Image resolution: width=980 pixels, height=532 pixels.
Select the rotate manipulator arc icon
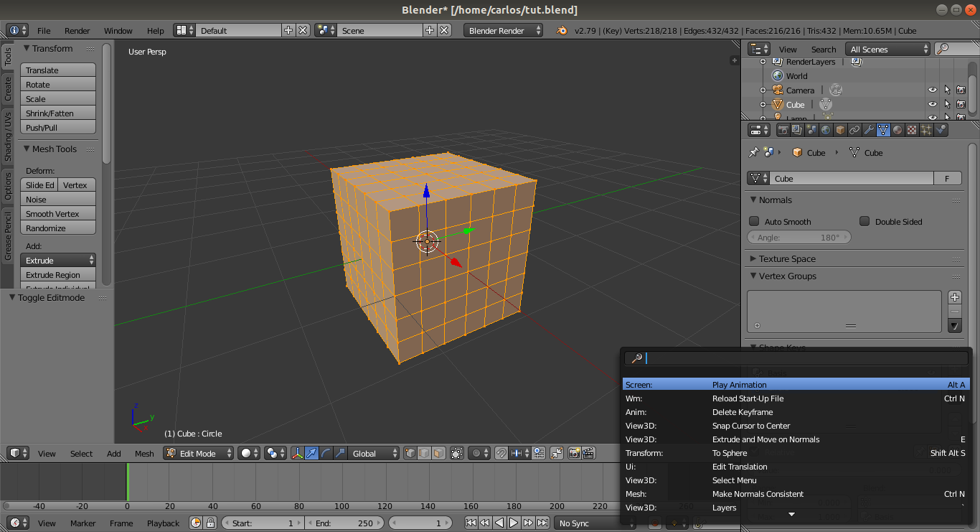click(326, 453)
